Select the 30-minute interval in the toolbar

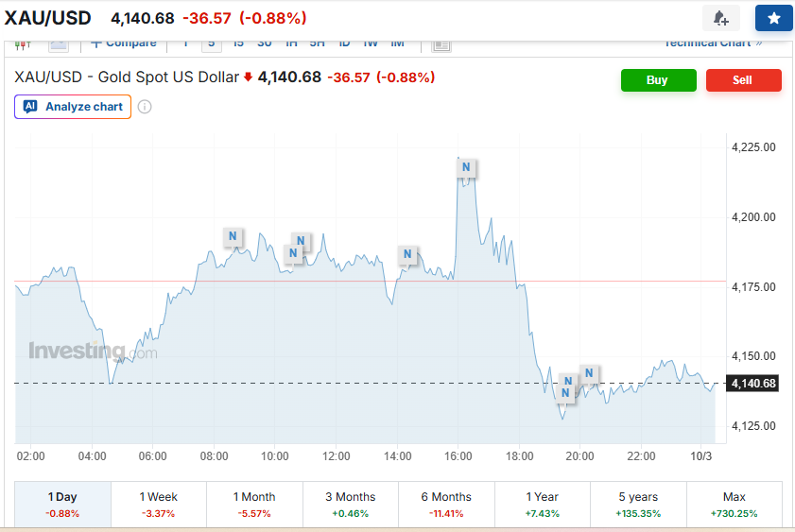[x=264, y=44]
